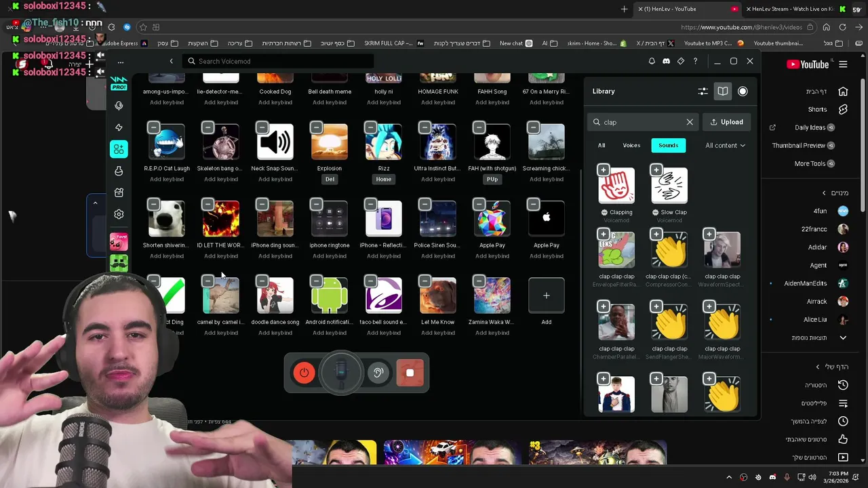Open Voicemod settings gear icon
The image size is (868, 488).
click(x=119, y=214)
